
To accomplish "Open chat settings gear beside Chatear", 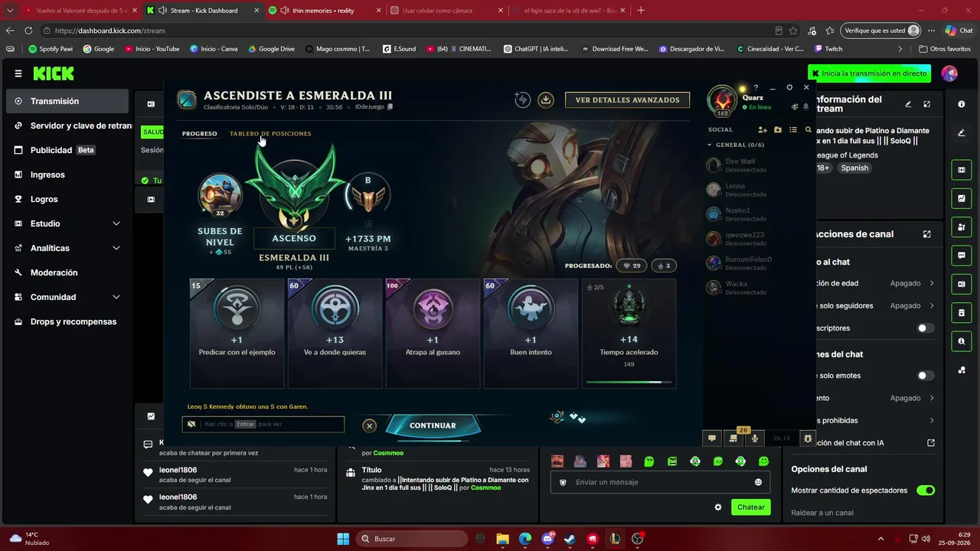I will [718, 507].
